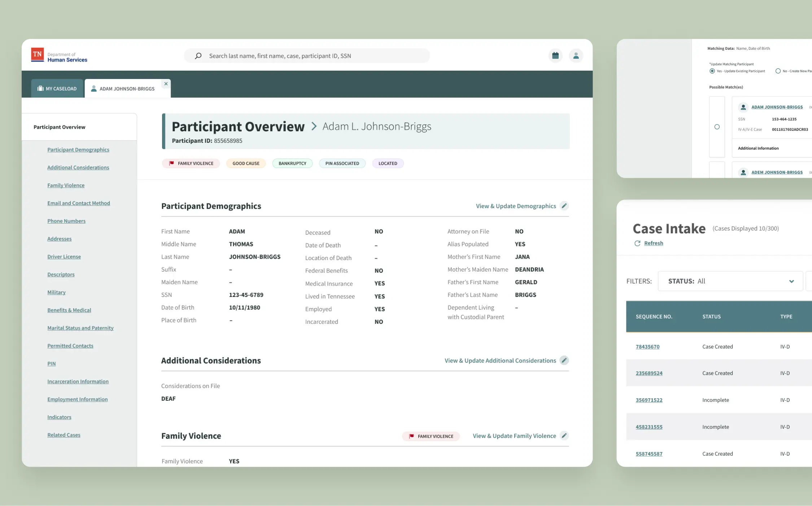The image size is (812, 506).
Task: Select No - Create New Participant radio
Action: tap(778, 71)
